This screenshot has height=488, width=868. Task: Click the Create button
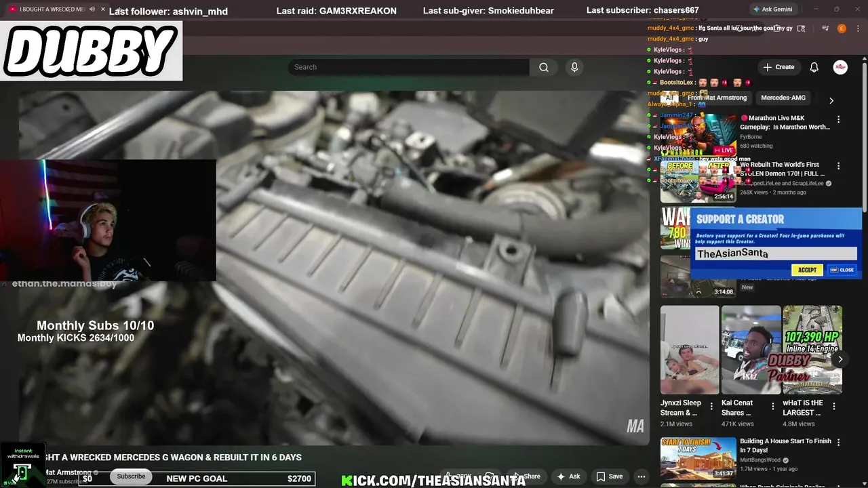click(x=778, y=67)
